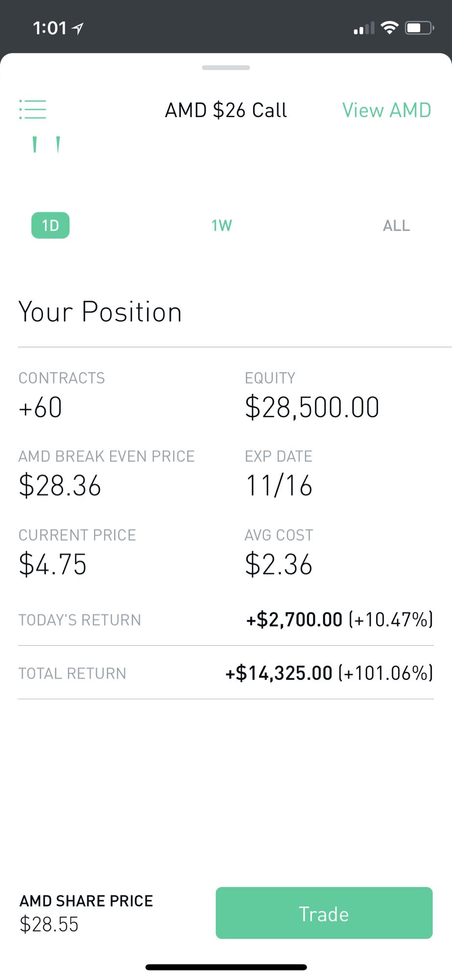
Task: Tap the Exp Date 11/16 value
Action: [279, 486]
